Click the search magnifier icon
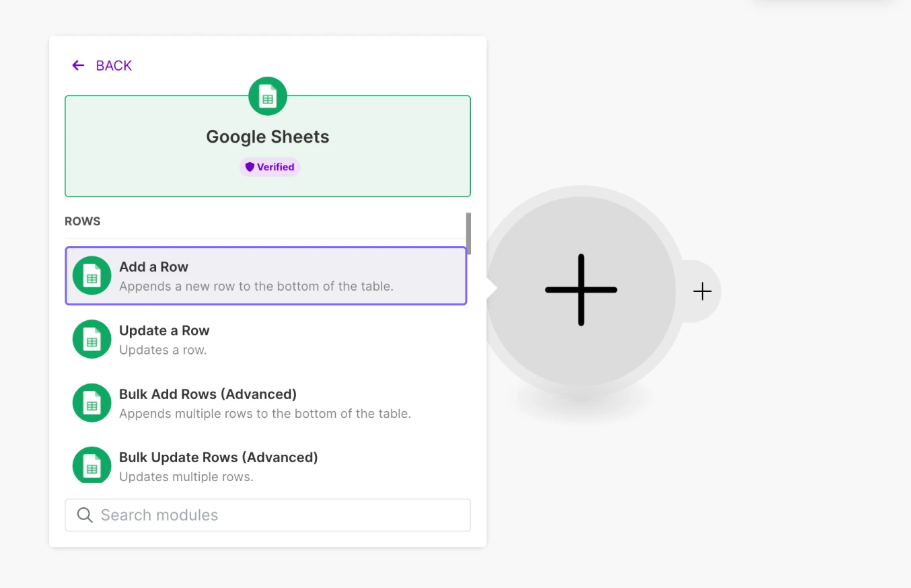Image resolution: width=911 pixels, height=588 pixels. [x=84, y=515]
